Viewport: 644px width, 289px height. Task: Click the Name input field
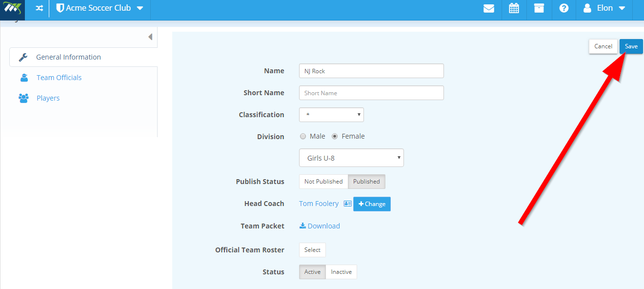[x=371, y=71]
